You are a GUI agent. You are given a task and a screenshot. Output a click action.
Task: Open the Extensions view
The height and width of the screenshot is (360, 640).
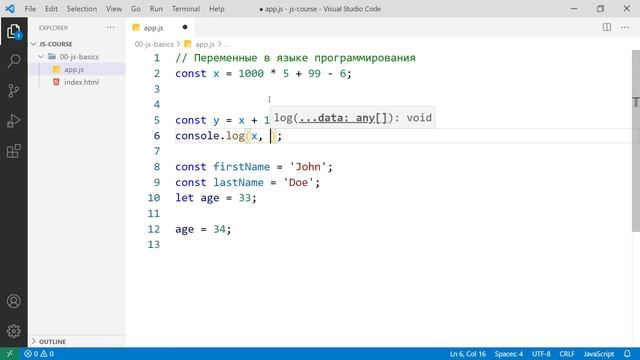[13, 151]
